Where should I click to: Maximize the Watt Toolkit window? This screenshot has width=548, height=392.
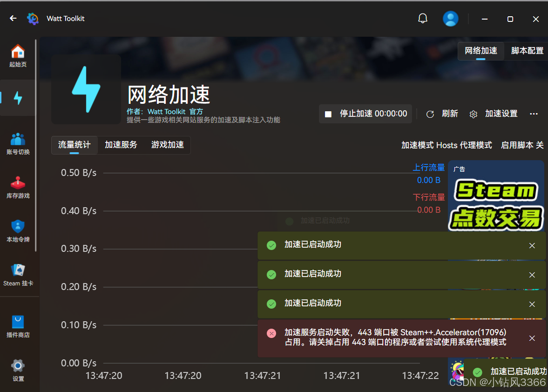point(510,19)
